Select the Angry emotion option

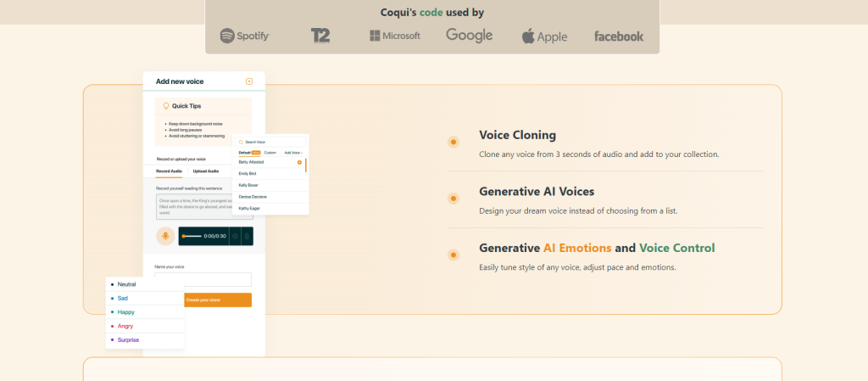tap(125, 326)
